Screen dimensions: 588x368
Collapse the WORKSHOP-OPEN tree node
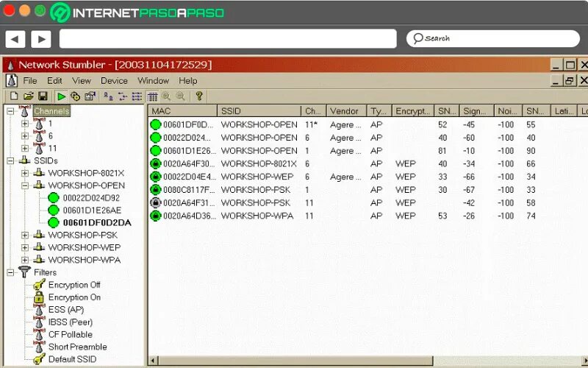tap(25, 185)
